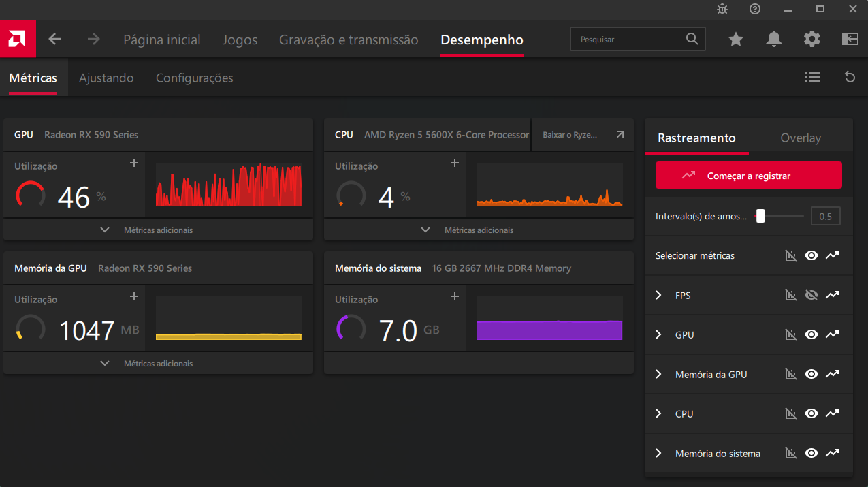This screenshot has width=868, height=487.
Task: Add GPU memory utilization with plus icon
Action: [x=134, y=296]
